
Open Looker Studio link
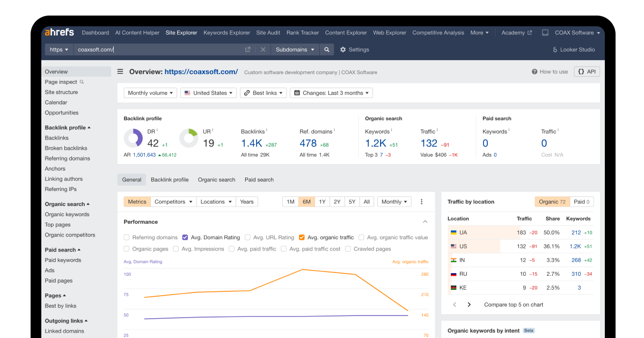[574, 49]
